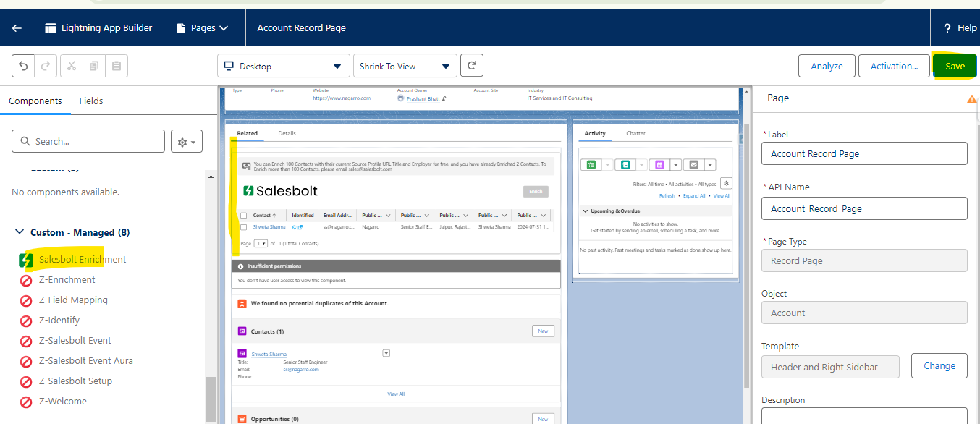Select the Activity tab in sidebar
Viewport: 980px width, 424px height.
click(595, 133)
